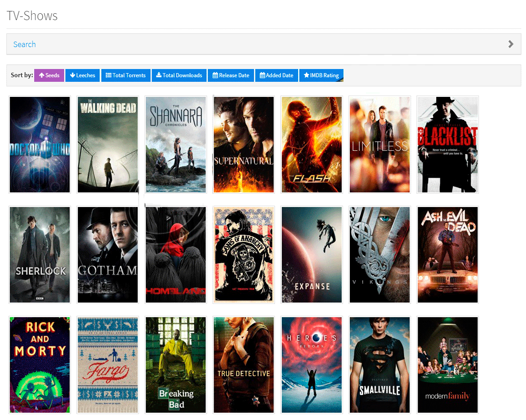The image size is (526, 420).
Task: Open The Shannara Chronicles poster
Action: click(x=176, y=145)
